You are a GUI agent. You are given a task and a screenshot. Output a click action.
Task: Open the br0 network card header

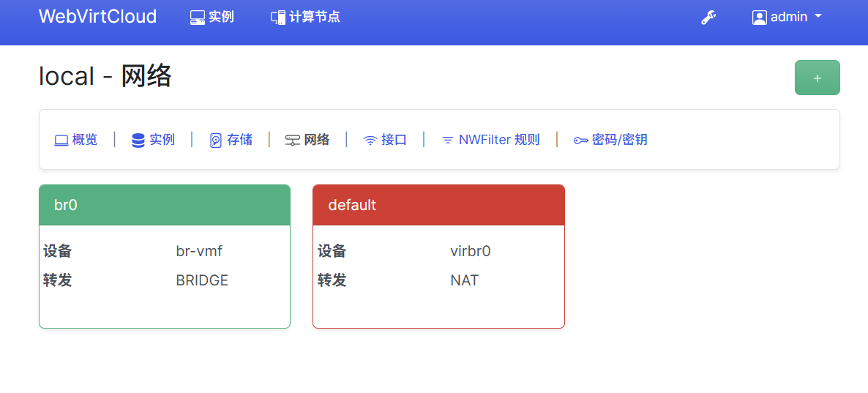coord(165,205)
